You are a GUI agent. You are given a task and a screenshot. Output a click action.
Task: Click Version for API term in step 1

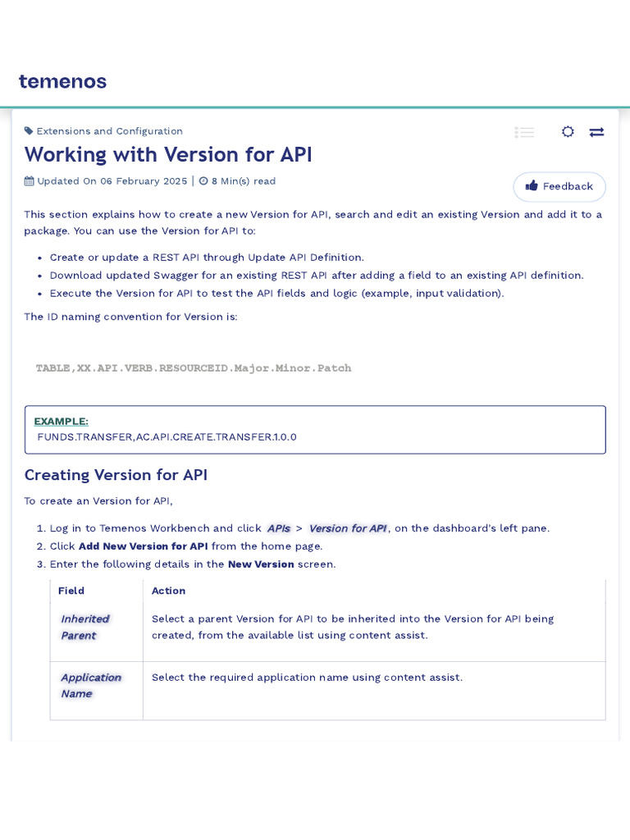point(348,528)
